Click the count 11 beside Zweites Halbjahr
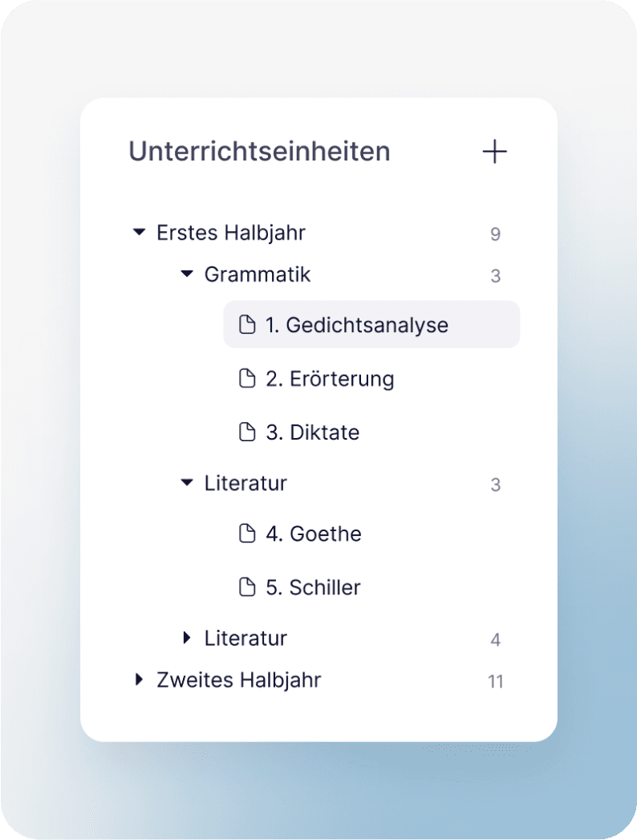Image resolution: width=637 pixels, height=840 pixels. [496, 682]
